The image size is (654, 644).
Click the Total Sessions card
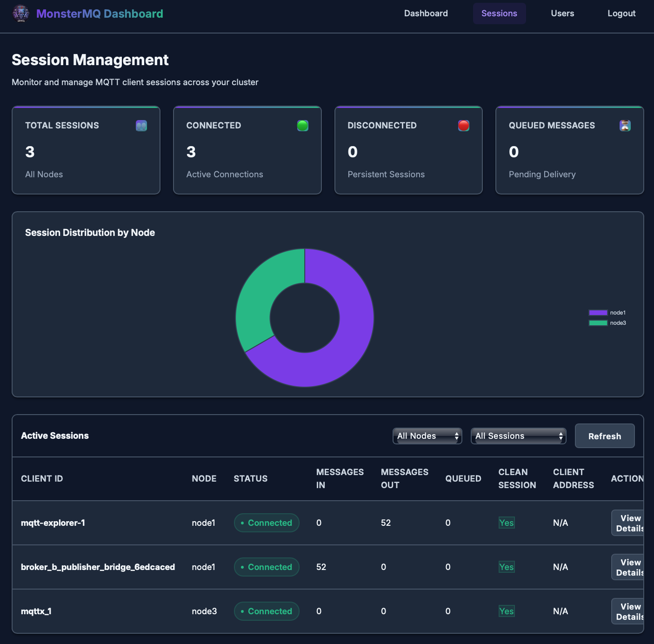[86, 150]
